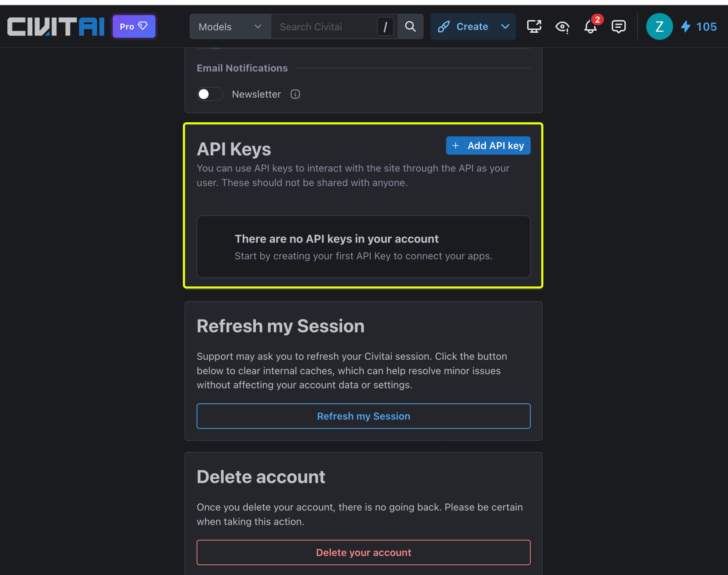Click the Refresh my Session button
The image size is (728, 575).
[363, 416]
